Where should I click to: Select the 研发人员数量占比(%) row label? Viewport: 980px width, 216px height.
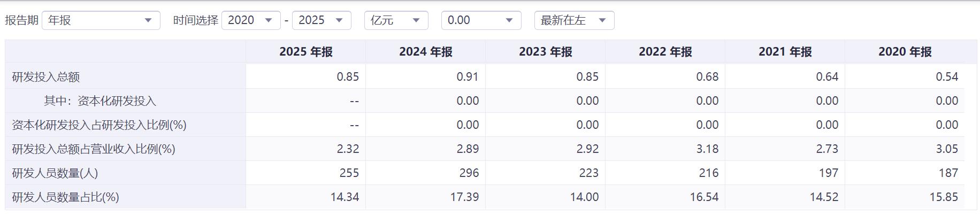(x=65, y=197)
